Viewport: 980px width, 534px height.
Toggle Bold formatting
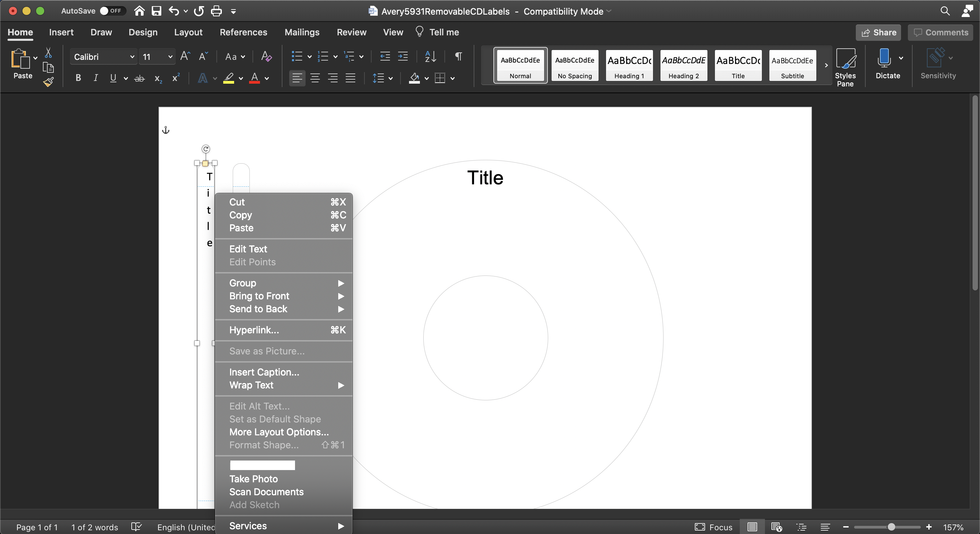pos(78,78)
